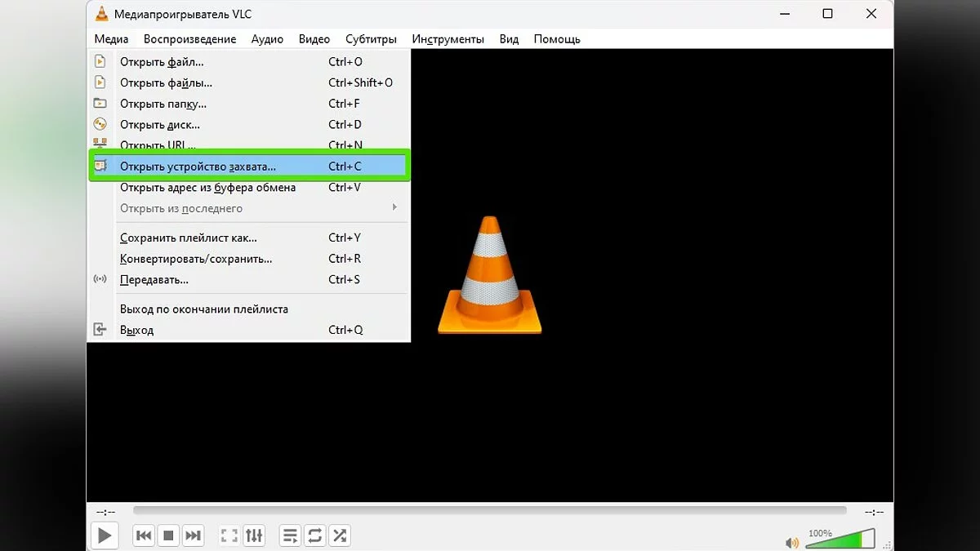Open the Видео menu
980x551 pixels.
[314, 39]
